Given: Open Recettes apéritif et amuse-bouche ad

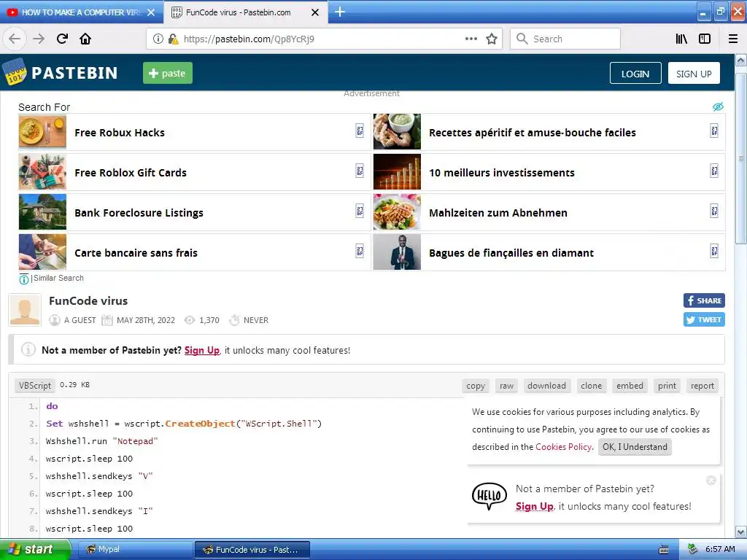Looking at the screenshot, I should coord(549,133).
